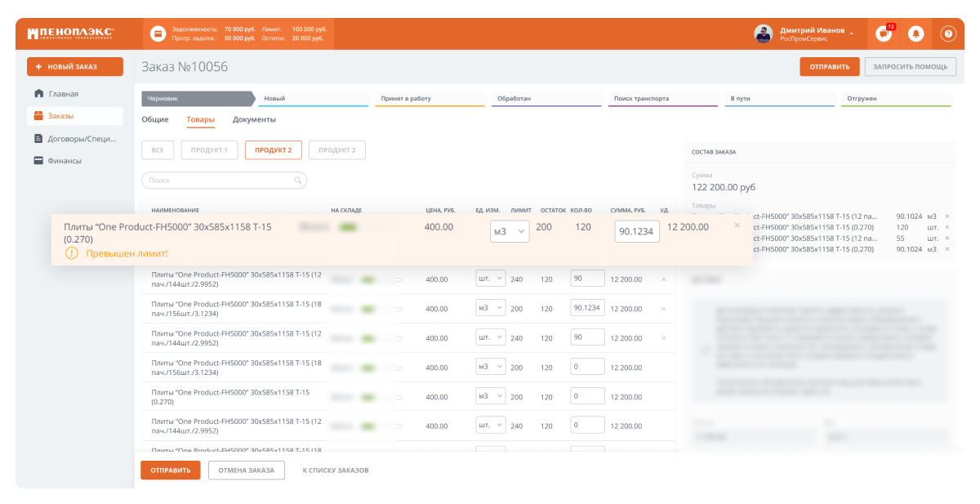Open the help question mark icon

tap(948, 33)
